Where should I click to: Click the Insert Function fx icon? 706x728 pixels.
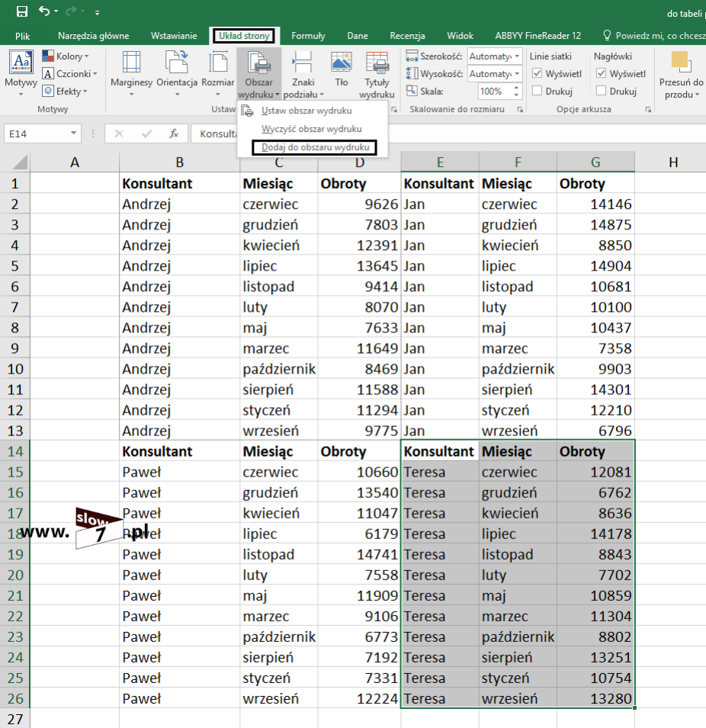(174, 133)
